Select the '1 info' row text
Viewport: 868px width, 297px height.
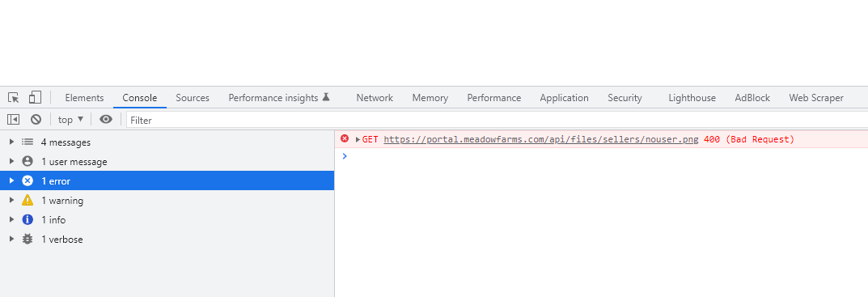coord(53,220)
